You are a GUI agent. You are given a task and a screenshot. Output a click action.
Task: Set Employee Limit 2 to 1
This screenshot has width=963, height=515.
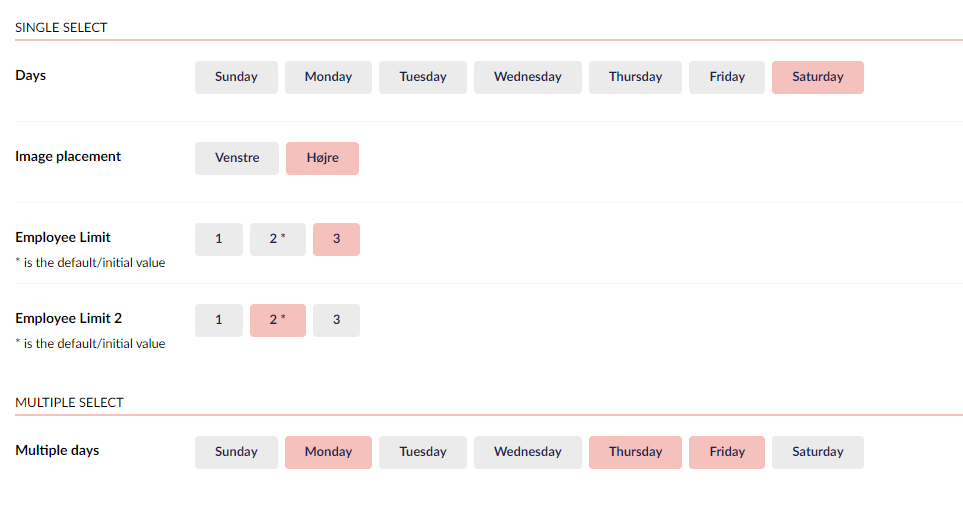[x=218, y=320]
